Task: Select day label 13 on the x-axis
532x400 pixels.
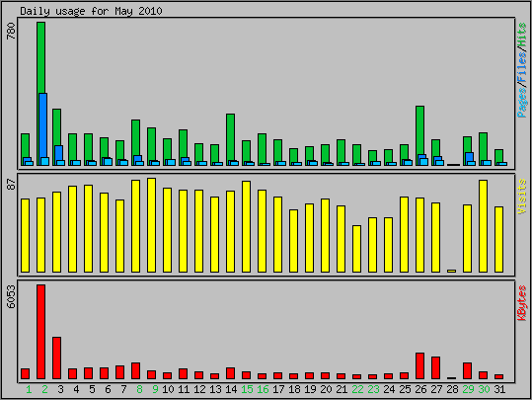Action: click(215, 389)
